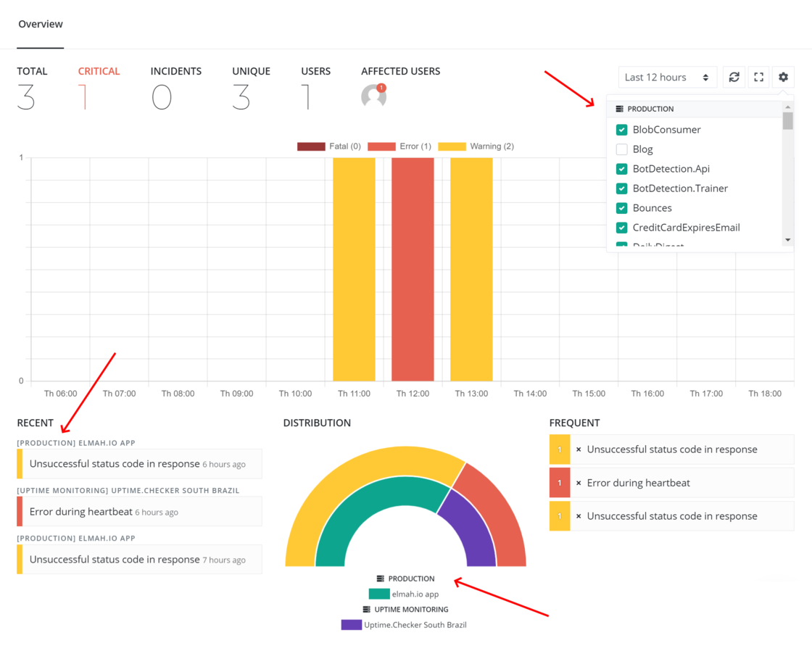This screenshot has height=651, width=812.
Task: Click the yellow Warning bar at Th 11:00
Action: click(x=355, y=269)
